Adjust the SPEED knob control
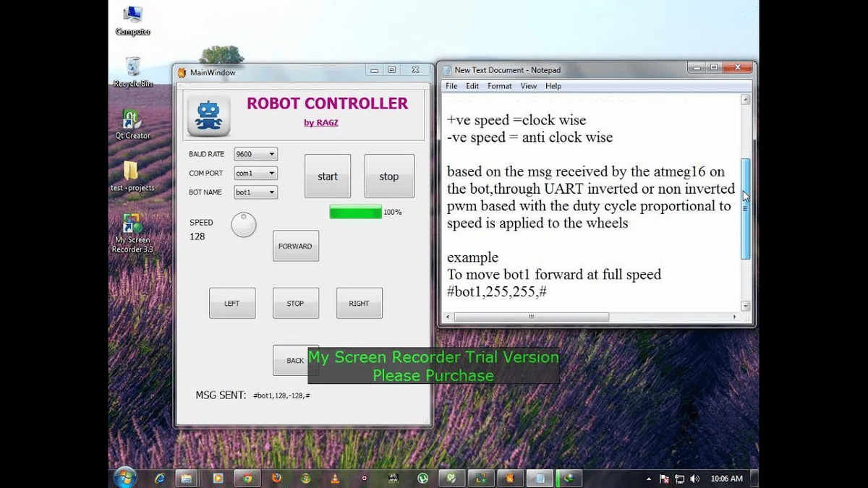This screenshot has height=488, width=868. (x=243, y=224)
